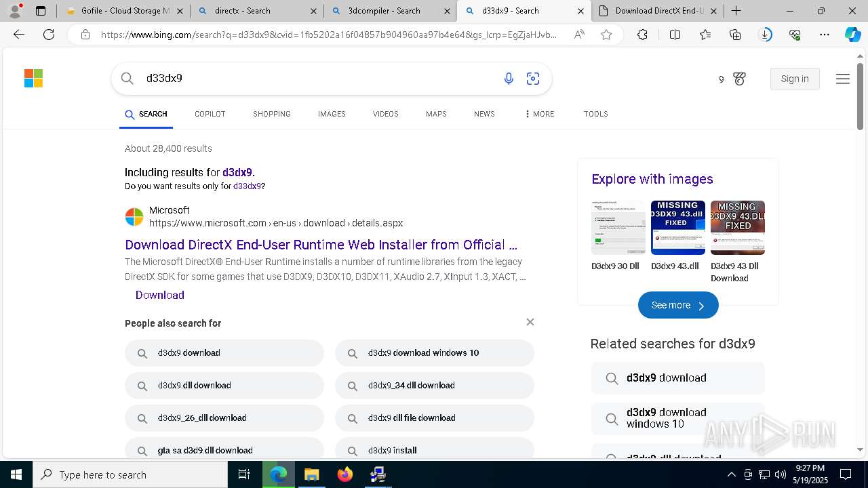Click the suggested d3dx9 correction link
868x488 pixels.
click(237, 172)
